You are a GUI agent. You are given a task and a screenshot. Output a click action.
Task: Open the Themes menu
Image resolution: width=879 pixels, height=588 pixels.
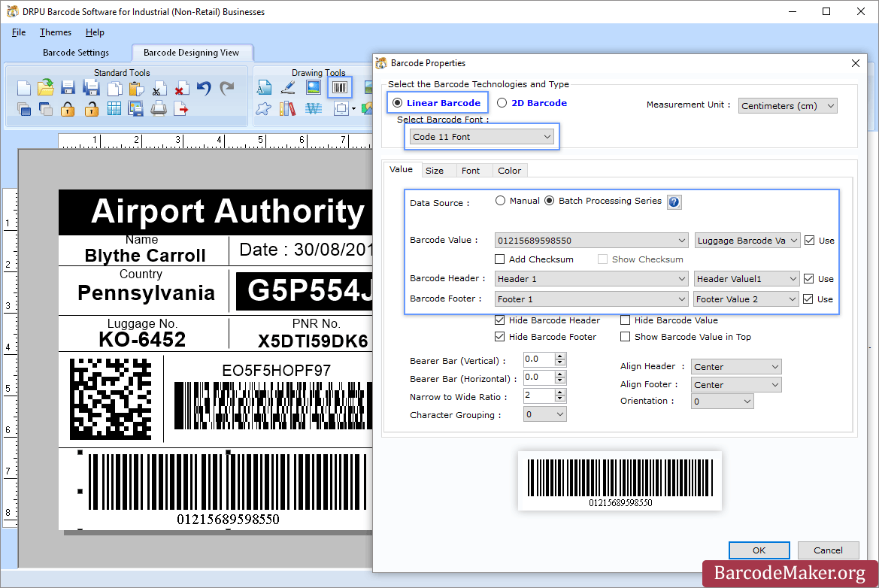coord(56,32)
